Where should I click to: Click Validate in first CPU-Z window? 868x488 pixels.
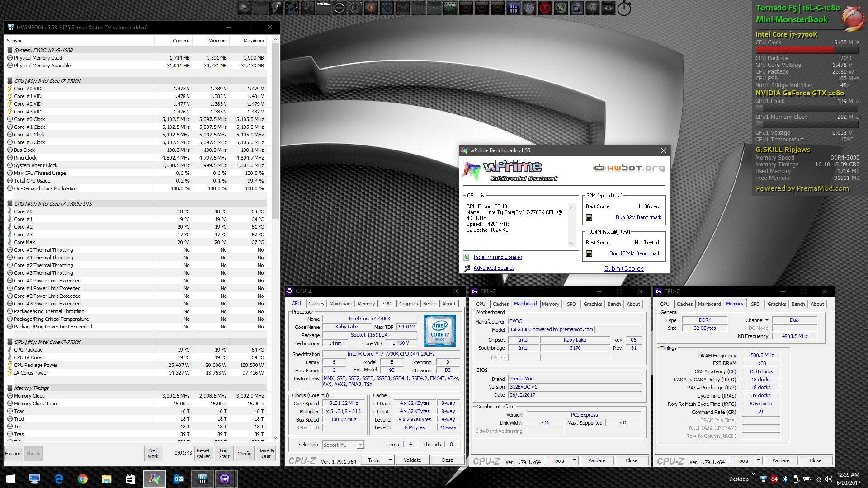pos(412,460)
